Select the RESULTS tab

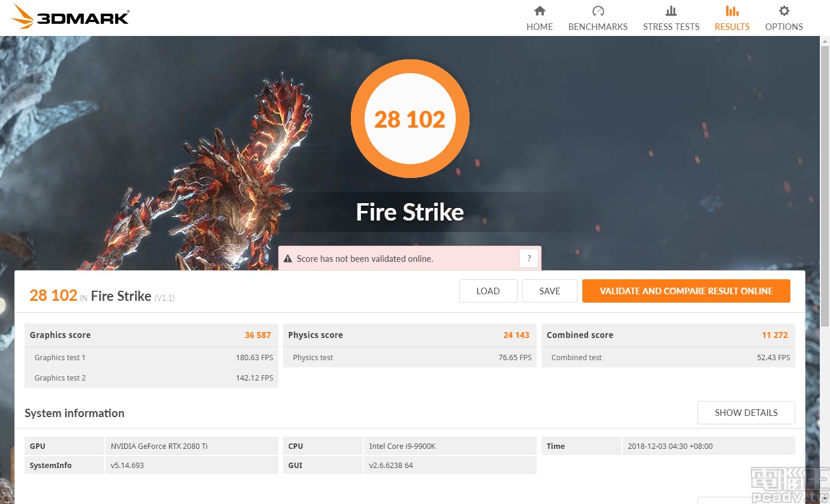732,19
